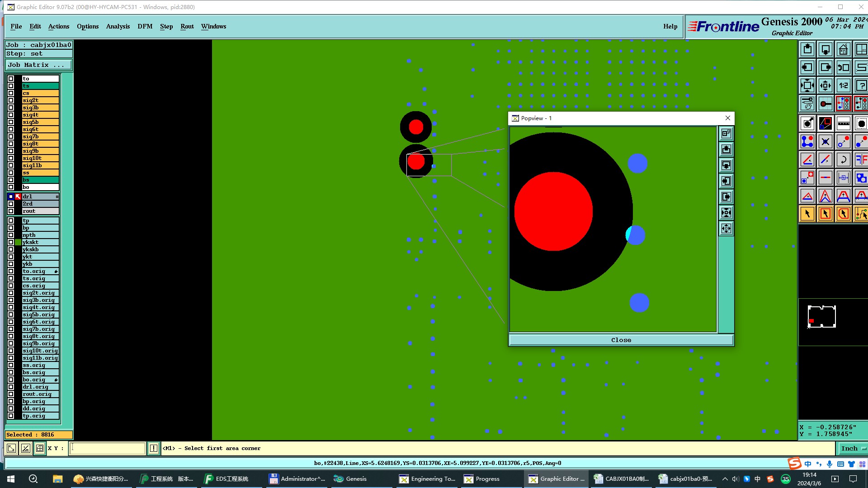Toggle checkbox for npth layer
868x488 pixels.
coord(11,235)
